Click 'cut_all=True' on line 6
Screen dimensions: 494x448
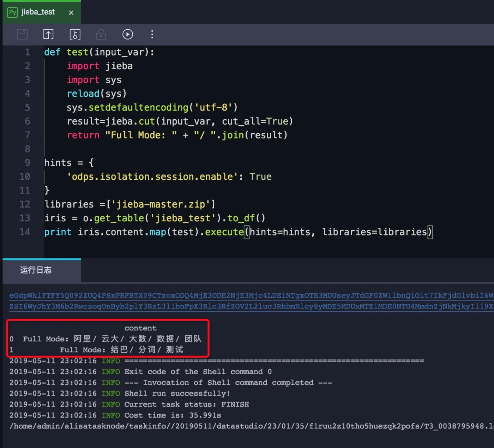point(255,121)
